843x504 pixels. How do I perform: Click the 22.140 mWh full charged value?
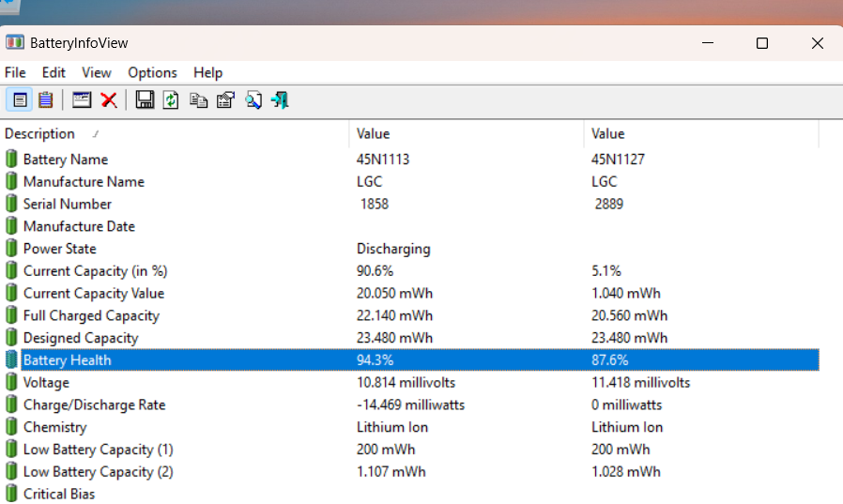[394, 315]
